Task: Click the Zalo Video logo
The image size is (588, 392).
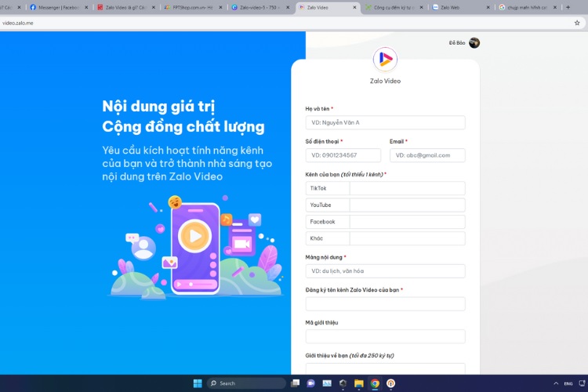Action: (x=385, y=60)
